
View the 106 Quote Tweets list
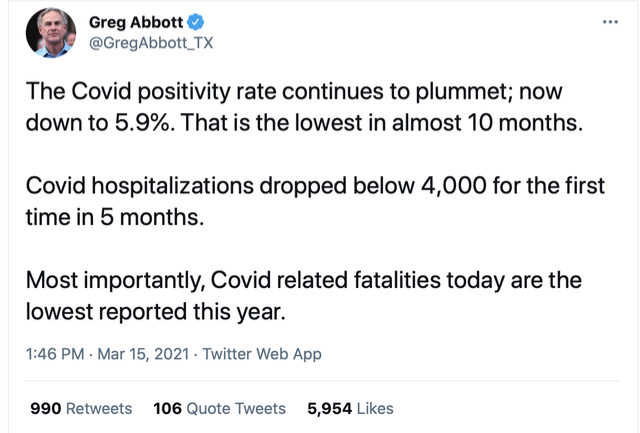coord(219,408)
